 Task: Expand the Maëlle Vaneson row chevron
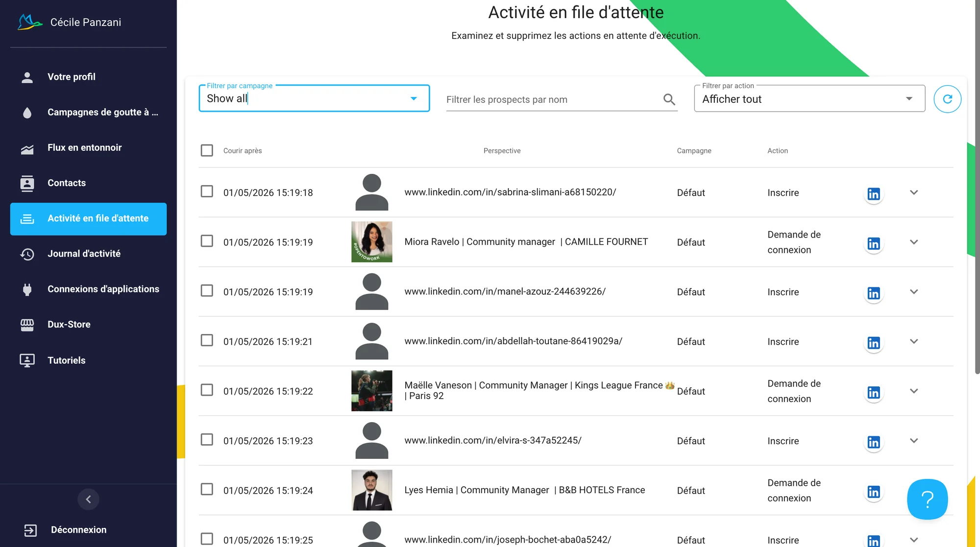click(914, 391)
